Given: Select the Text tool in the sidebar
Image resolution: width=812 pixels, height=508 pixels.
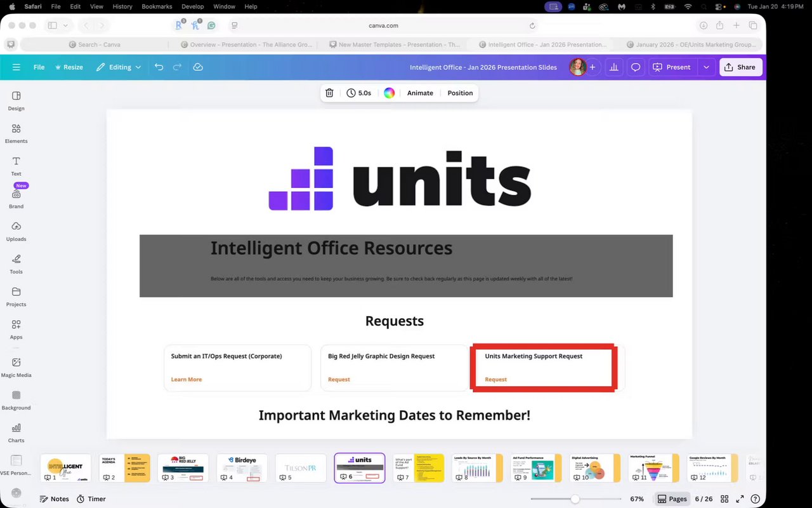Looking at the screenshot, I should (x=16, y=166).
